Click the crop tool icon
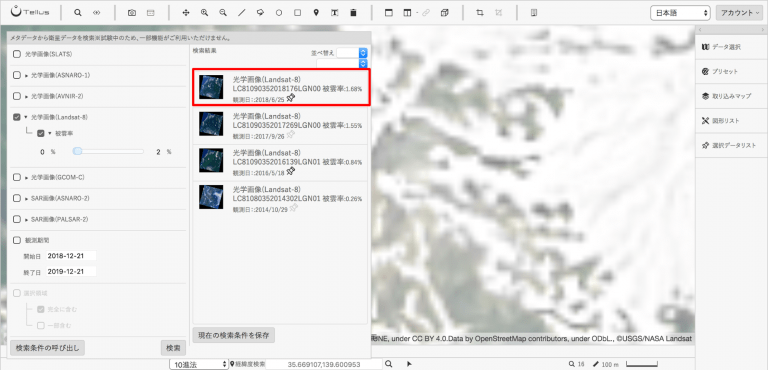The image size is (768, 370). pos(480,13)
